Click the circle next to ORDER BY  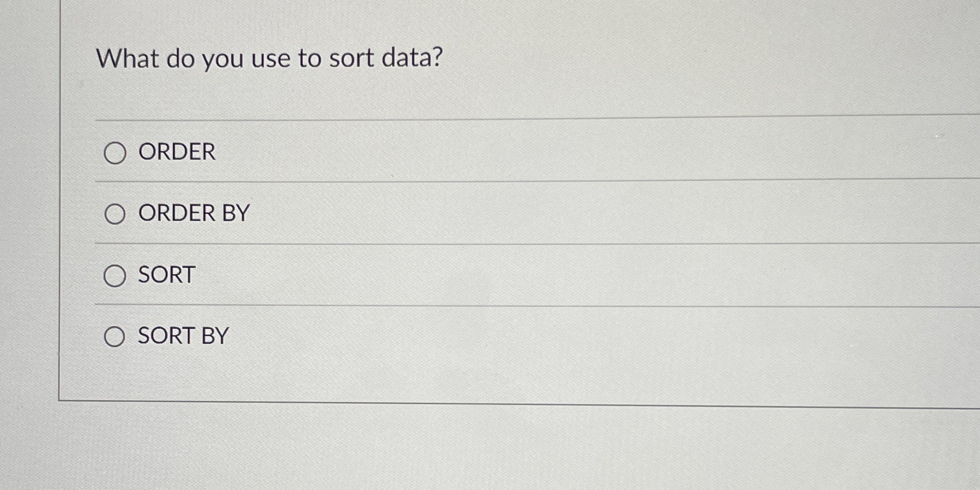click(x=115, y=214)
